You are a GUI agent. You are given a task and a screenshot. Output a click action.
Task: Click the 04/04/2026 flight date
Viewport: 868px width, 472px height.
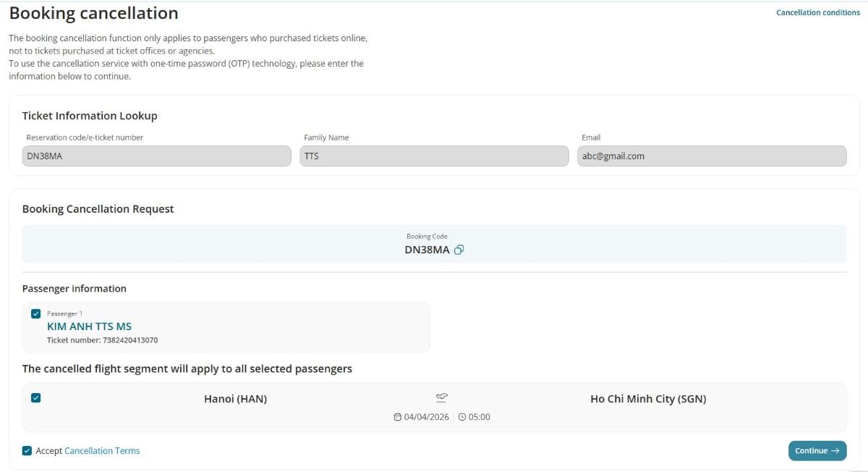(427, 417)
